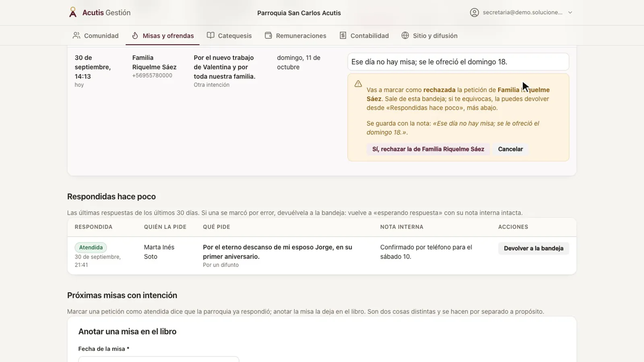Click the Próximas misas con intención heading
644x362 pixels.
122,295
